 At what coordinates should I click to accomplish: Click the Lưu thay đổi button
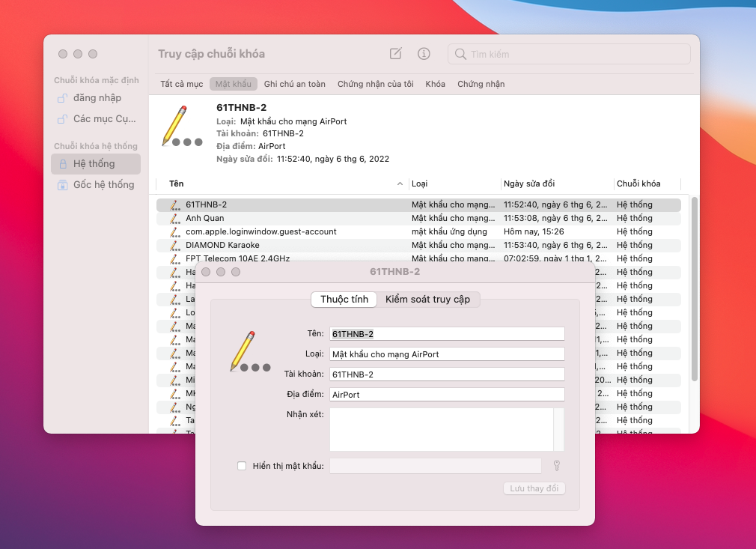(534, 488)
